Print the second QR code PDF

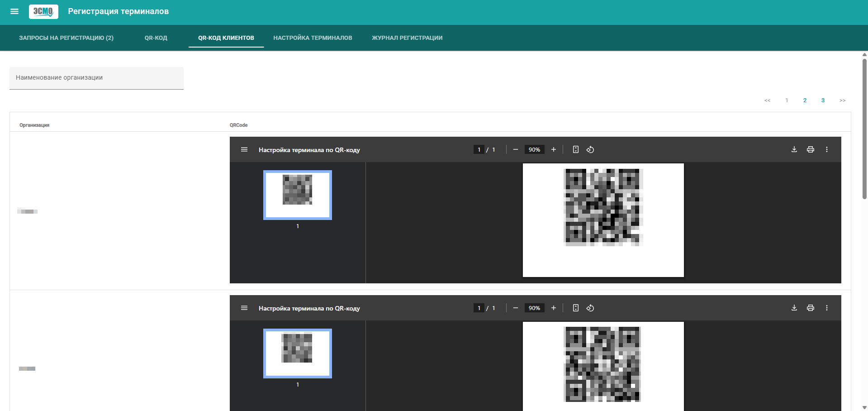click(x=811, y=308)
